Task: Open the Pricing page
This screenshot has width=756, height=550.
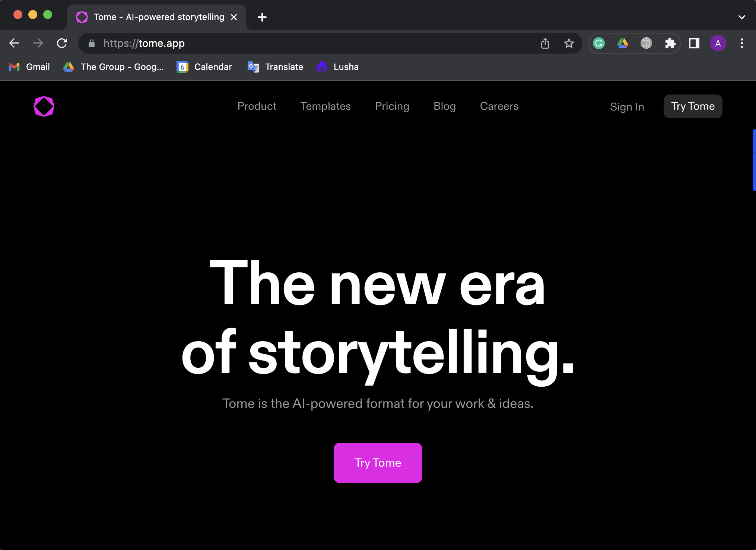Action: [392, 106]
